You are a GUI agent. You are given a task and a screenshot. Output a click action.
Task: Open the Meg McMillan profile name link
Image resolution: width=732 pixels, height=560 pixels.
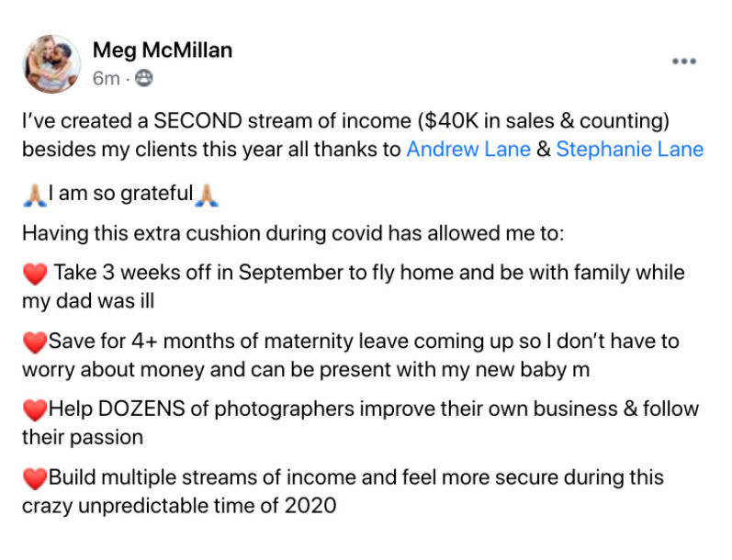point(163,50)
